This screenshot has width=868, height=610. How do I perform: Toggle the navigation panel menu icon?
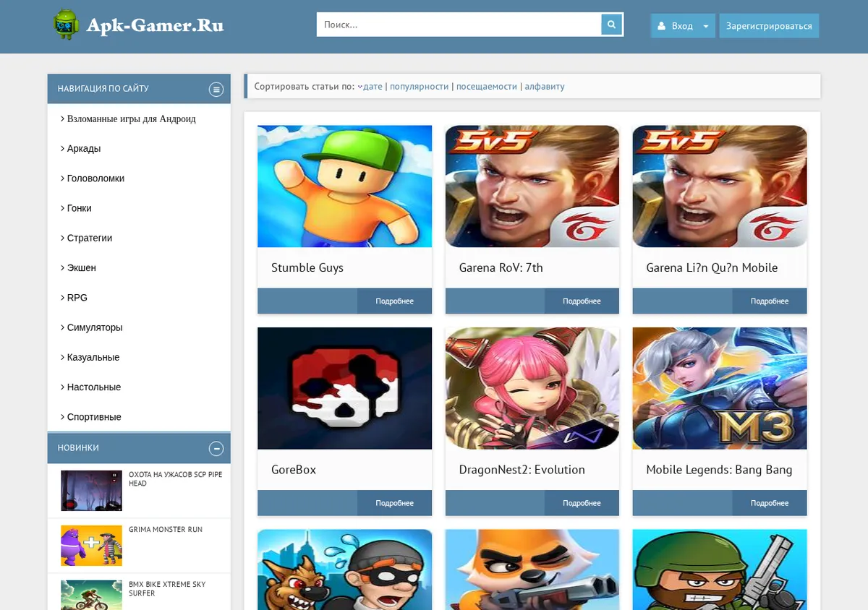pos(216,89)
